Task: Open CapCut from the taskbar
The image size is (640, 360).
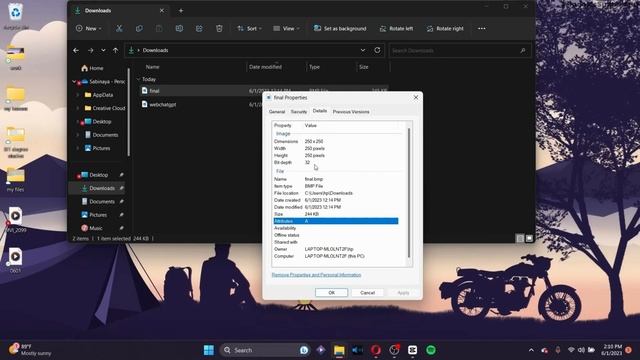Action: pos(412,350)
